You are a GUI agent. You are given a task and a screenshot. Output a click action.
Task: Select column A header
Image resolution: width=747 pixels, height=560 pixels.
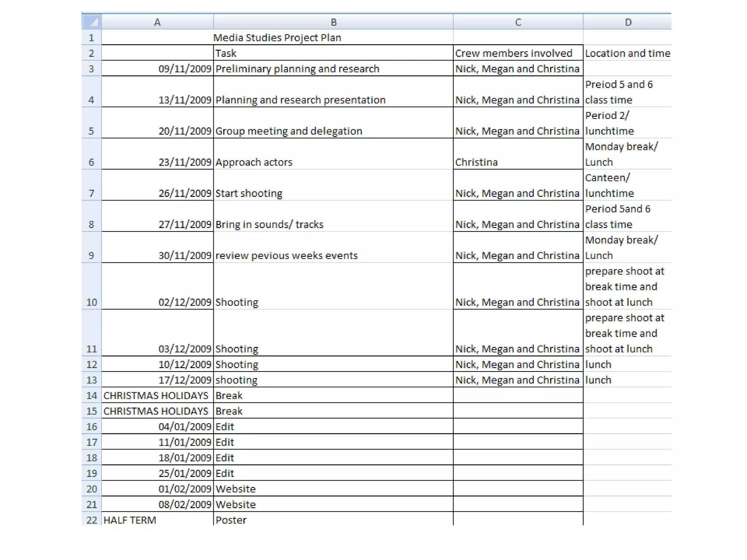click(157, 22)
